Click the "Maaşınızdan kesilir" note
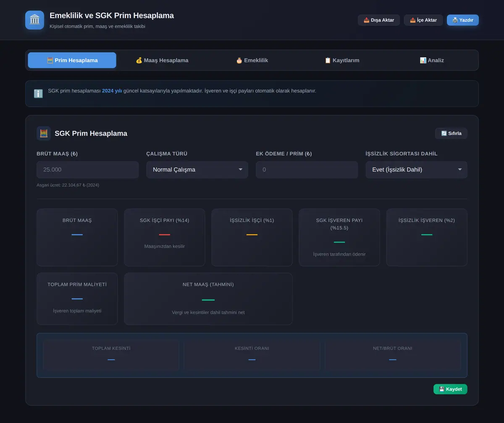 pyautogui.click(x=165, y=246)
